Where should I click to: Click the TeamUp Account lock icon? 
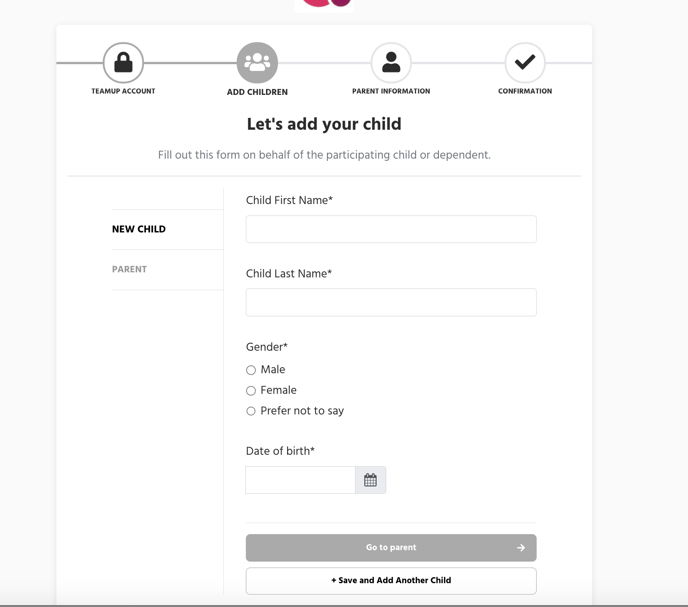[123, 63]
